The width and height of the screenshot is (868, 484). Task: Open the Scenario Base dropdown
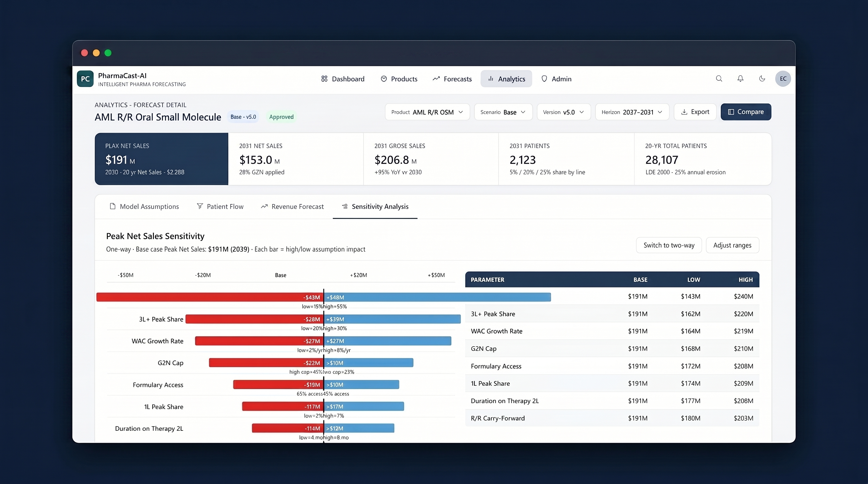[503, 112]
